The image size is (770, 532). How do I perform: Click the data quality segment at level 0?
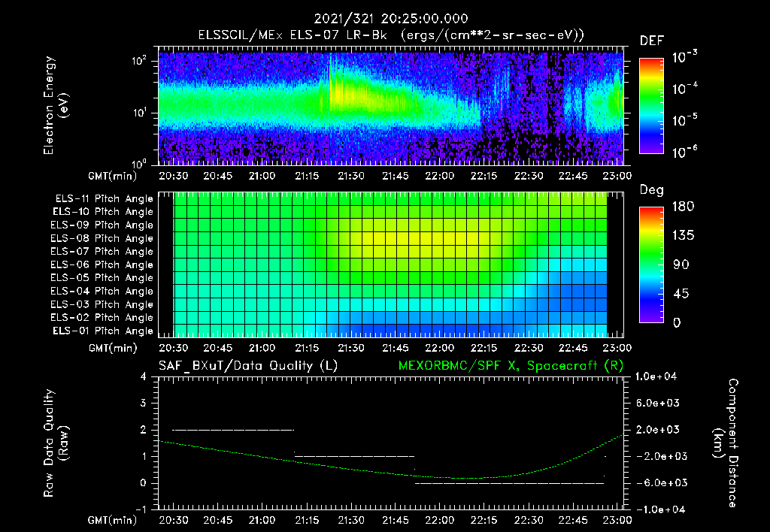pos(509,483)
